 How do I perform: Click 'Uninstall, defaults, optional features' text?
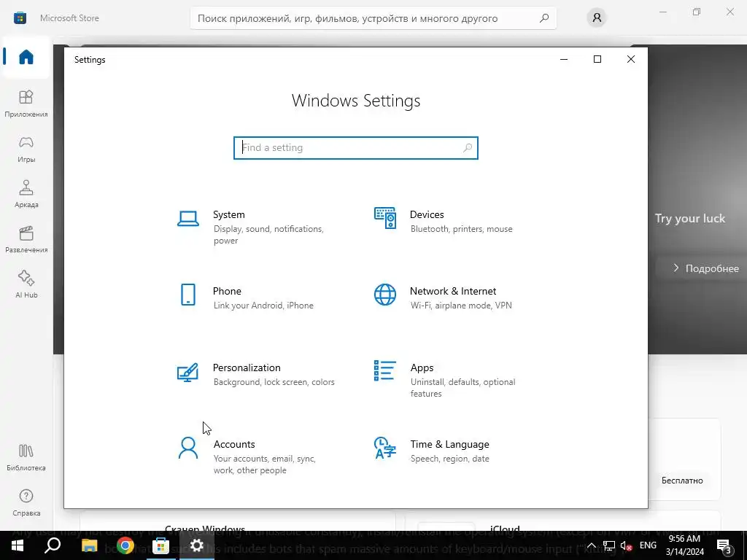[x=462, y=388]
